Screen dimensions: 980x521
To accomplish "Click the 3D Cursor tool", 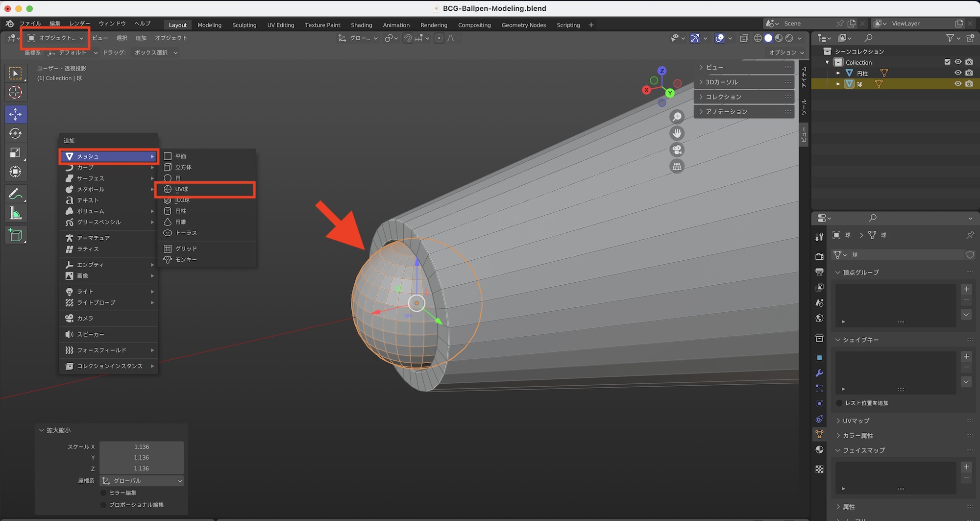I will point(15,92).
